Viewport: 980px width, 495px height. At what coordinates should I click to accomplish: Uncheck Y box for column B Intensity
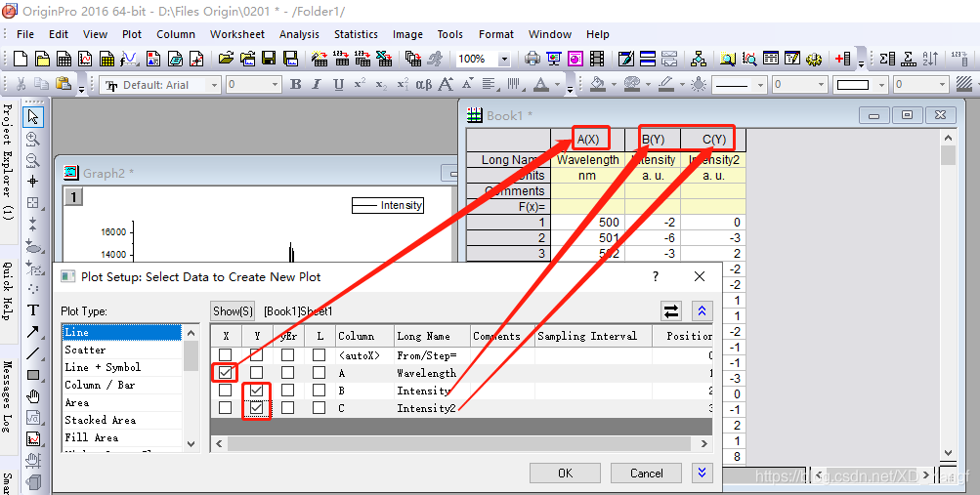(256, 391)
